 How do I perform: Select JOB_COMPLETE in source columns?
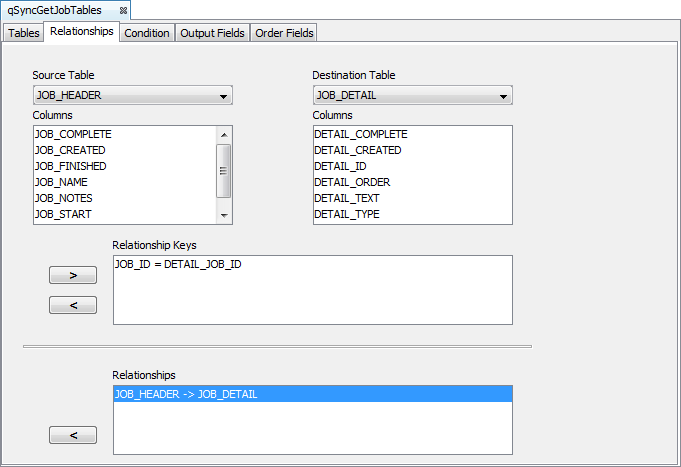(73, 134)
